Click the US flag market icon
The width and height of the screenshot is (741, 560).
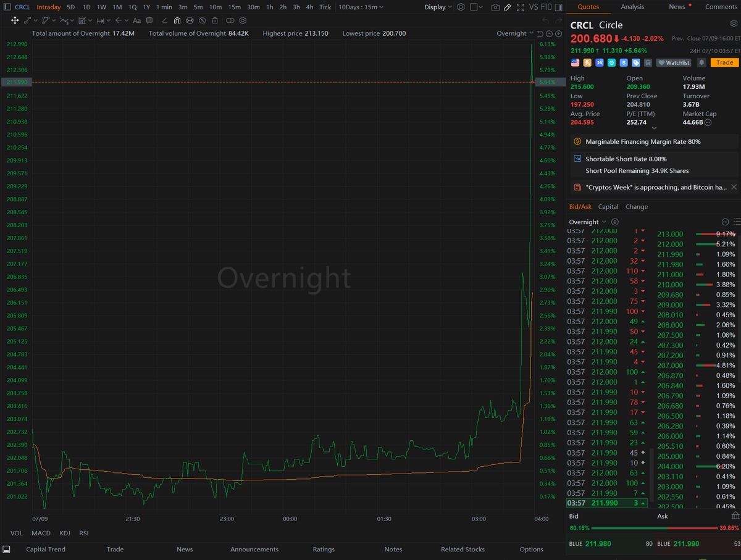tap(575, 62)
